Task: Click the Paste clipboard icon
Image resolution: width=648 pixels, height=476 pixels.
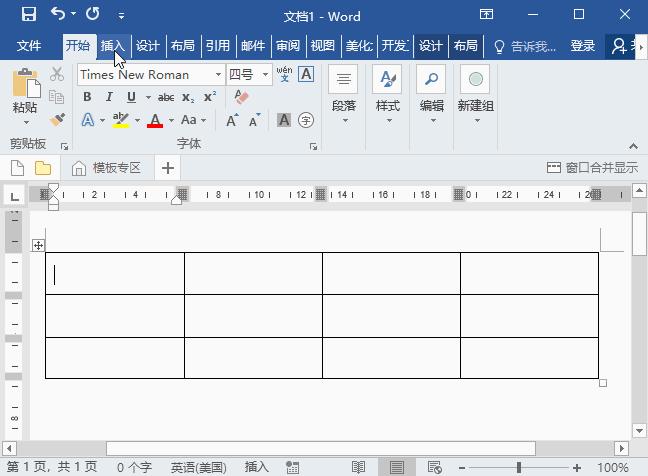Action: coord(26,84)
